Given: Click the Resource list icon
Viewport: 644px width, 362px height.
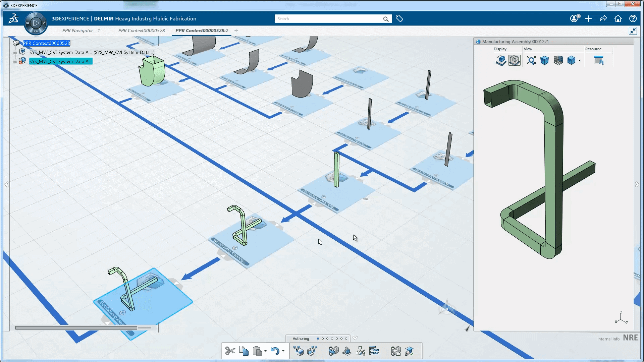Looking at the screenshot, I should [x=598, y=60].
